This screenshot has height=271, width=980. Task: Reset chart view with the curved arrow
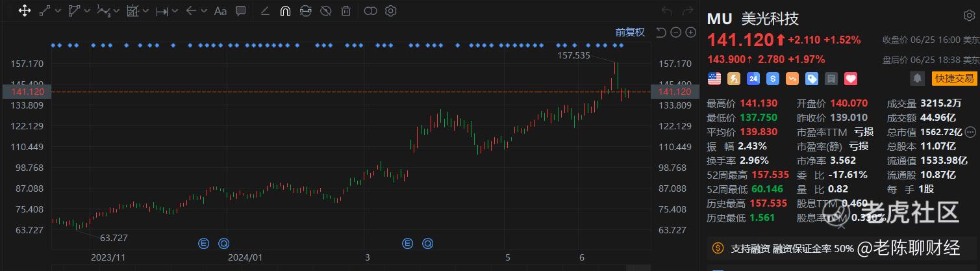coord(661,32)
